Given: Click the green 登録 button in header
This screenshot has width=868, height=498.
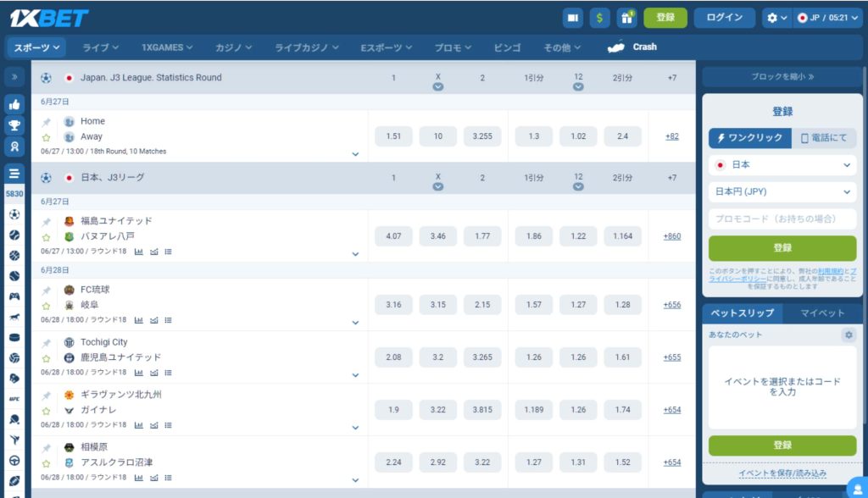Looking at the screenshot, I should point(665,18).
